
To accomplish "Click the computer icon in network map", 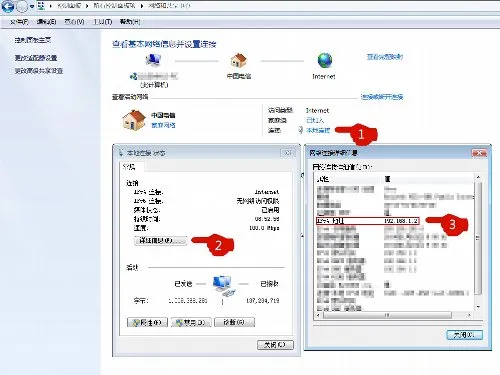I will (153, 60).
